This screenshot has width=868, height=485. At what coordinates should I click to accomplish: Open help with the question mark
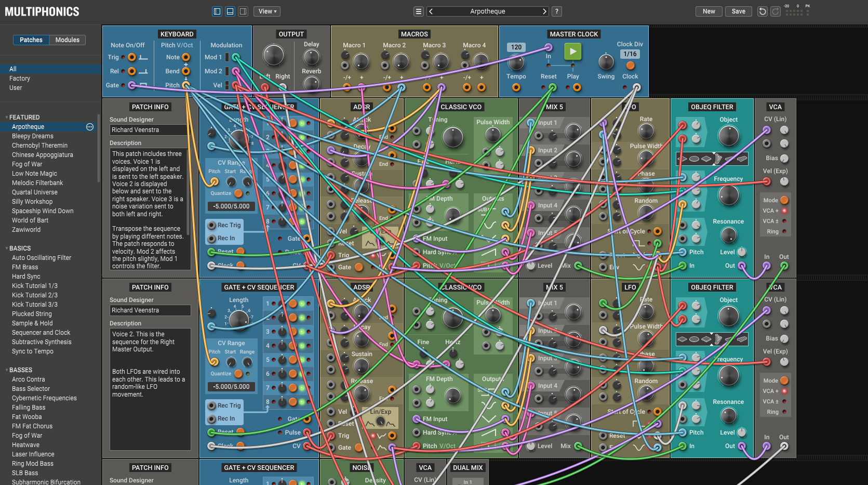pyautogui.click(x=556, y=11)
